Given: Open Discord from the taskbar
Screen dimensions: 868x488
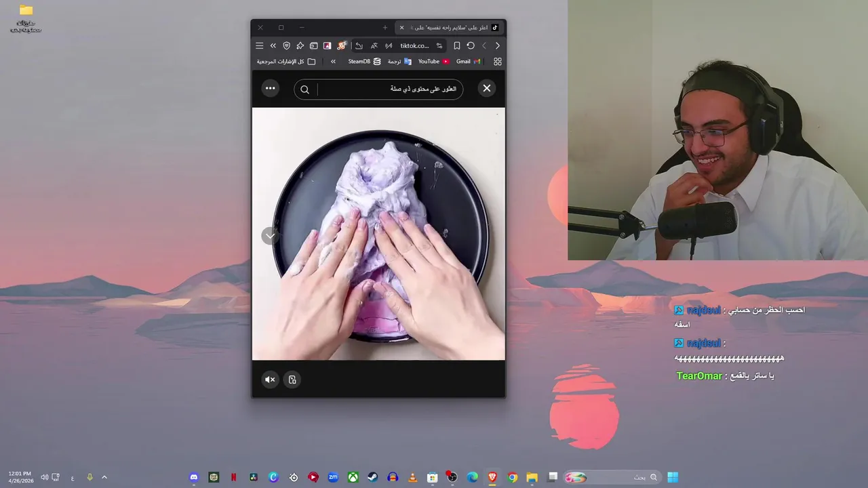Looking at the screenshot, I should [194, 477].
